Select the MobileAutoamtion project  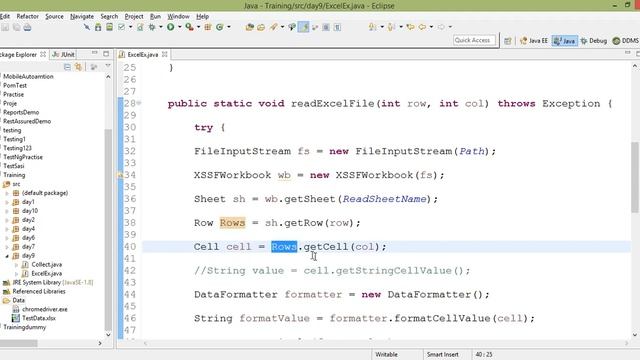click(28, 76)
